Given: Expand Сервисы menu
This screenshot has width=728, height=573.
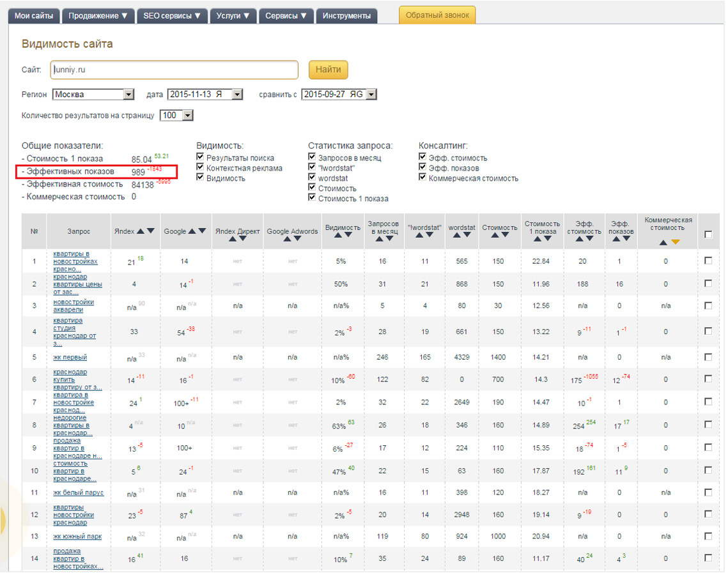Looking at the screenshot, I should 286,16.
